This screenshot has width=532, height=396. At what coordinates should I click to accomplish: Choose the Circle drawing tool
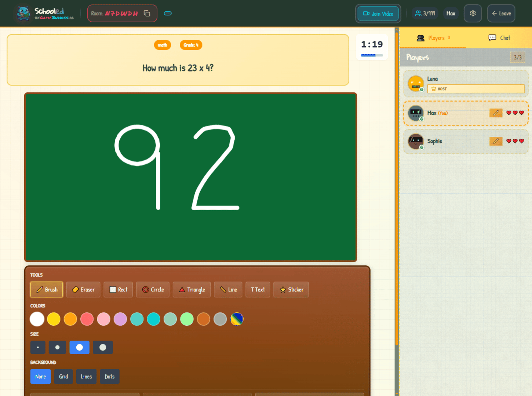153,290
